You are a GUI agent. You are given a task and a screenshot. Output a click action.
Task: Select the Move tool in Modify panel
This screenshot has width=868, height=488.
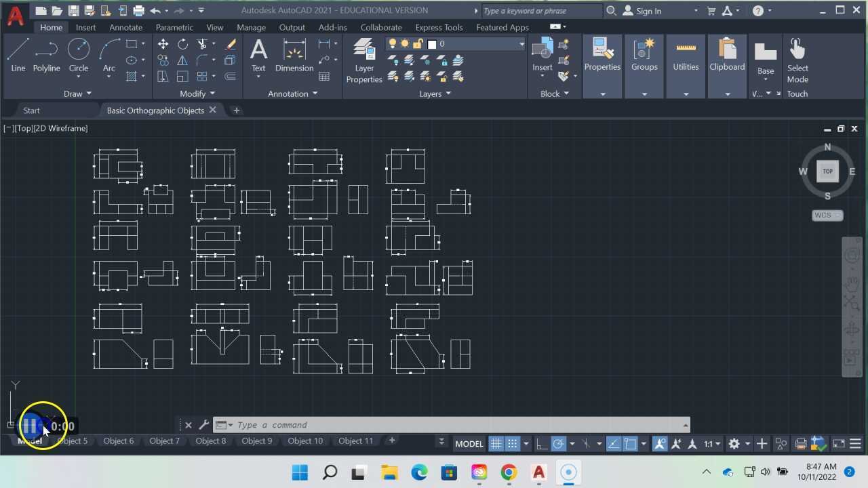[163, 44]
